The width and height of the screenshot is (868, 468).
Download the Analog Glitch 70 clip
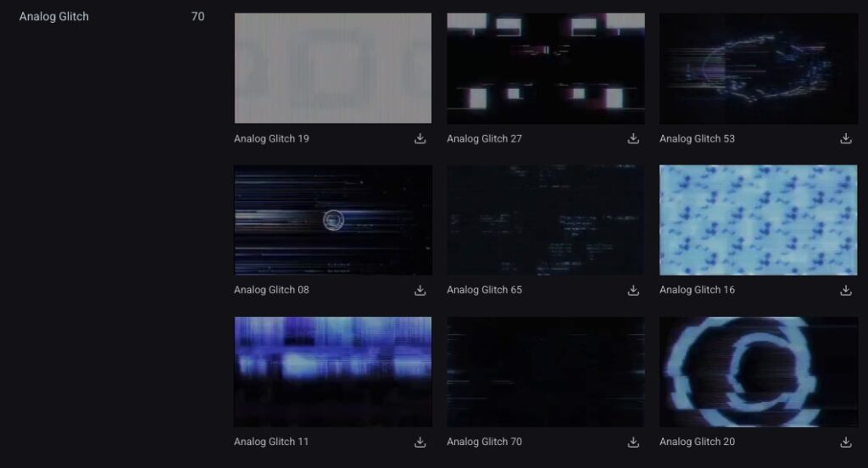pyautogui.click(x=633, y=442)
